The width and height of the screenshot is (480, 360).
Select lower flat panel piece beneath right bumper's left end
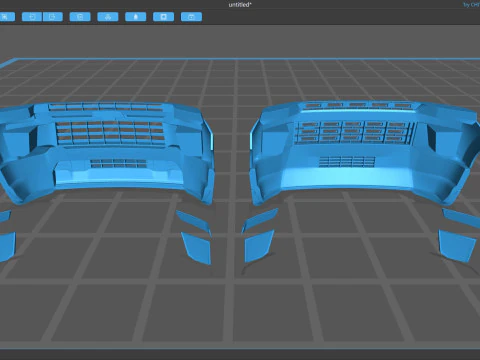259,246
